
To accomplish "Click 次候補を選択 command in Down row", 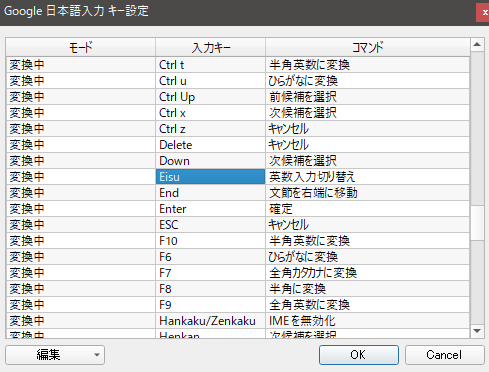I will tap(368, 161).
